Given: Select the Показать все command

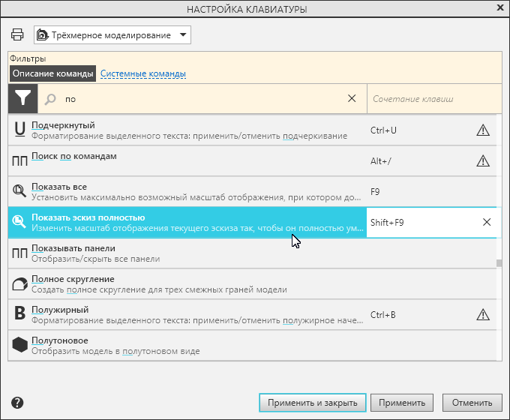Looking at the screenshot, I should [x=187, y=191].
